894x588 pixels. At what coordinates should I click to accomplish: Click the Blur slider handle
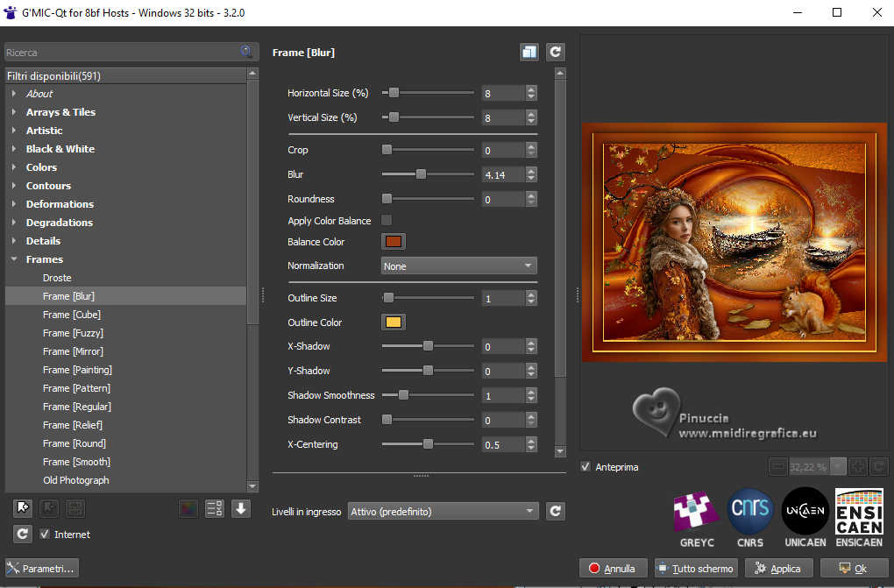pos(421,174)
